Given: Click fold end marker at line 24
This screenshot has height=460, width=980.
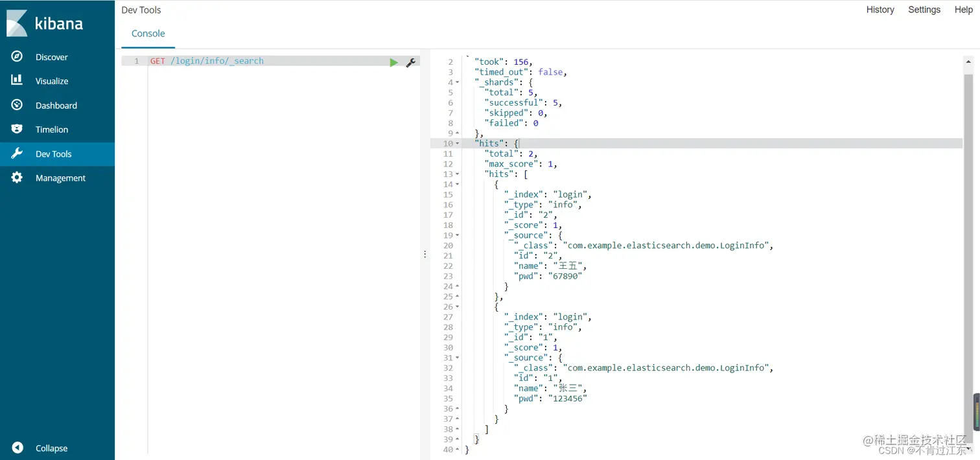Looking at the screenshot, I should pyautogui.click(x=457, y=286).
